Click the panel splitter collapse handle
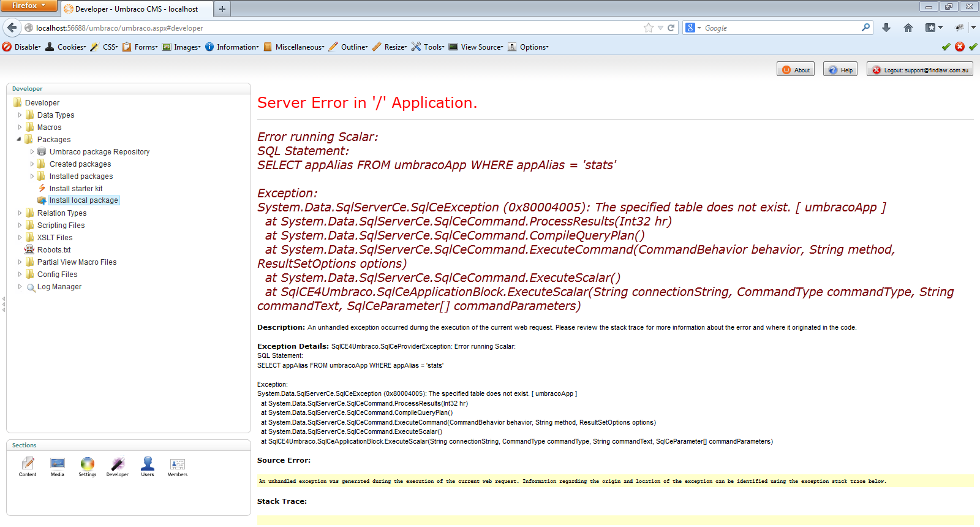980x527 pixels. pyautogui.click(x=3, y=305)
